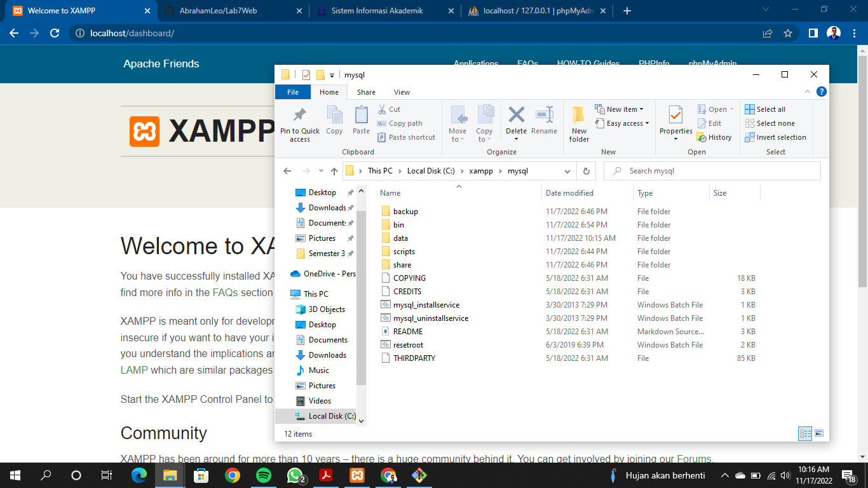868x488 pixels.
Task: Collapse the ribbon with chevron
Action: pyautogui.click(x=807, y=92)
